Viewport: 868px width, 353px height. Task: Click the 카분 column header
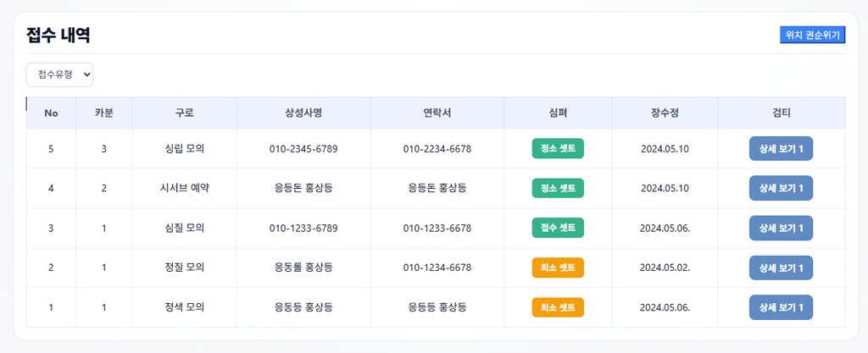pos(104,113)
